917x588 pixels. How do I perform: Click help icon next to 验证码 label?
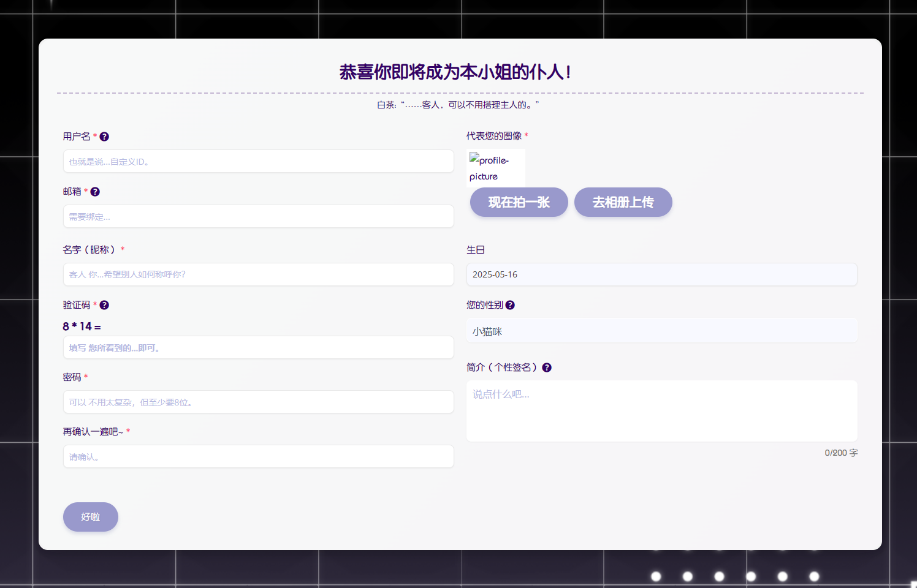(104, 305)
